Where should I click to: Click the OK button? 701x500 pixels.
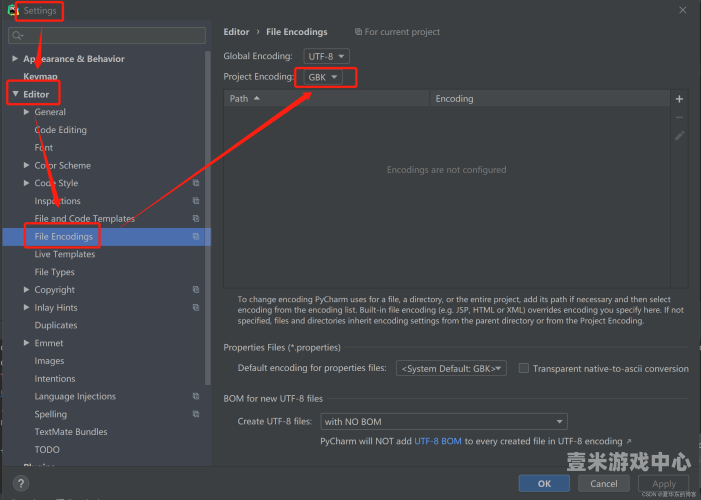coord(544,483)
